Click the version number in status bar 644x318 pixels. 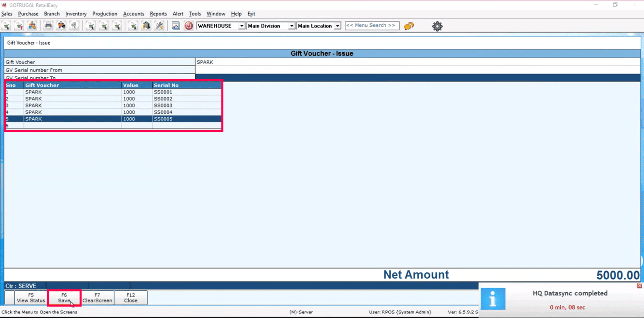coord(463,312)
